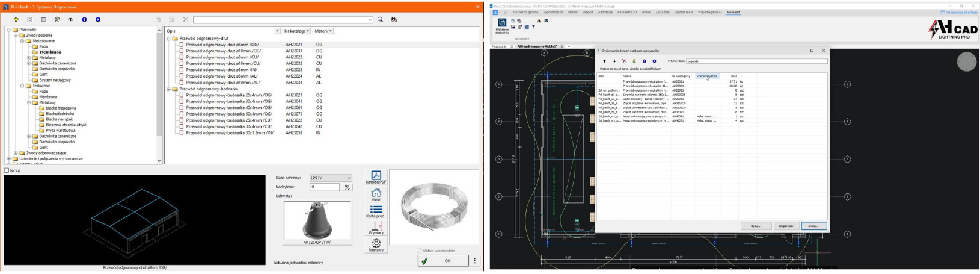Open the Opis column filter dropdown
The image size is (980, 274).
[277, 31]
